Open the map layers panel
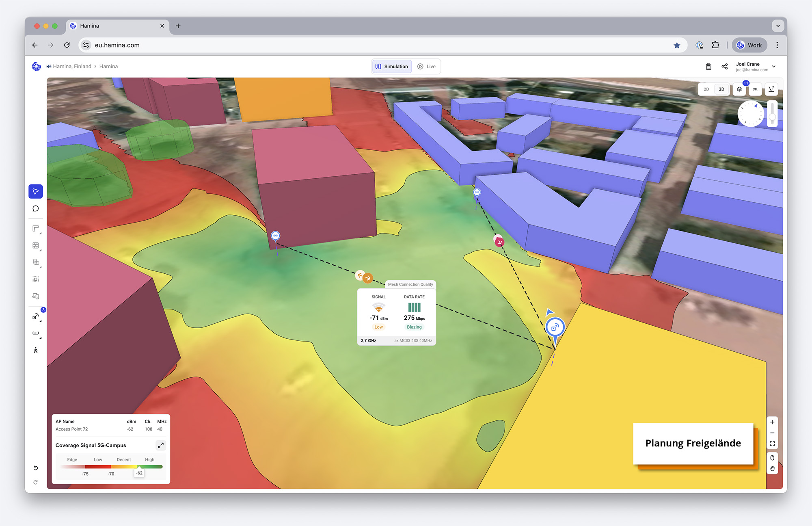 739,89
